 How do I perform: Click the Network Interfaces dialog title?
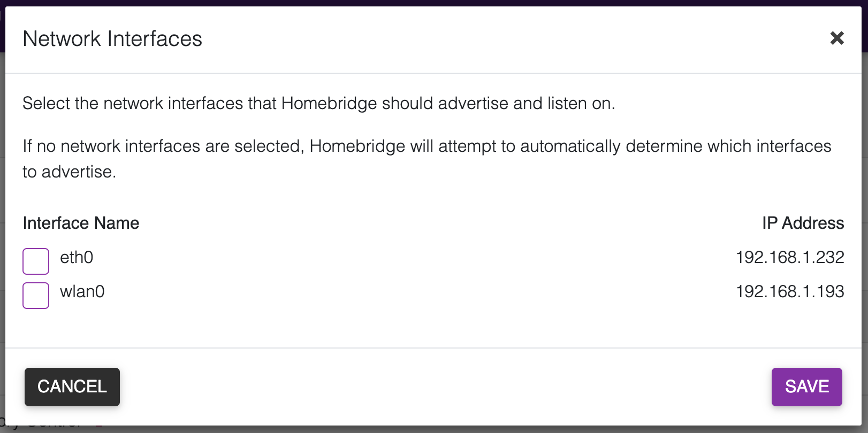point(112,38)
